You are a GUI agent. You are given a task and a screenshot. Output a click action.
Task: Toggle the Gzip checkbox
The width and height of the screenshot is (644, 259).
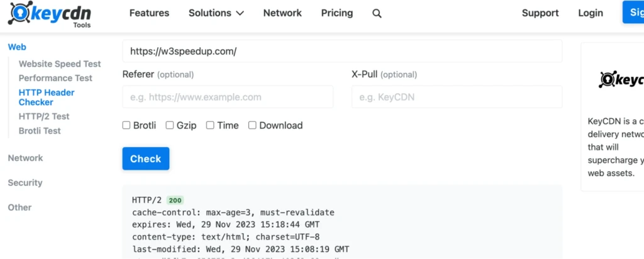click(170, 125)
